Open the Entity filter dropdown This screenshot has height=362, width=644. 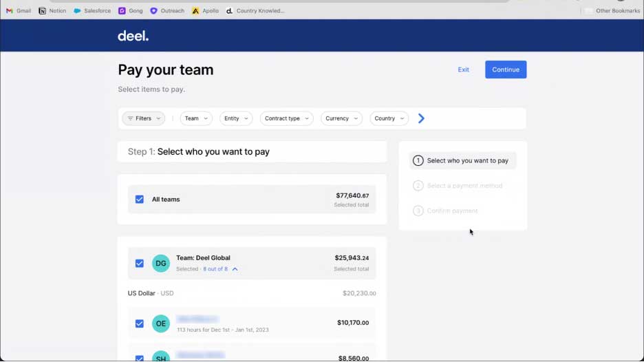[236, 118]
